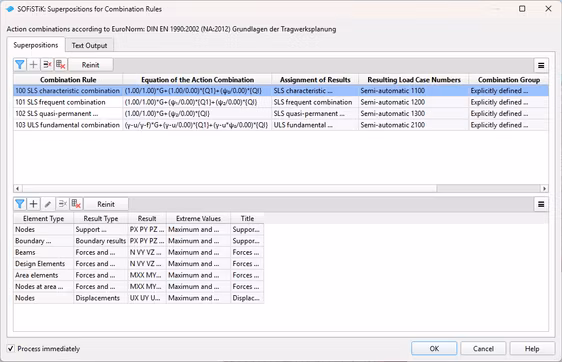
Task: Switch to the Text Output tab
Action: tap(89, 46)
